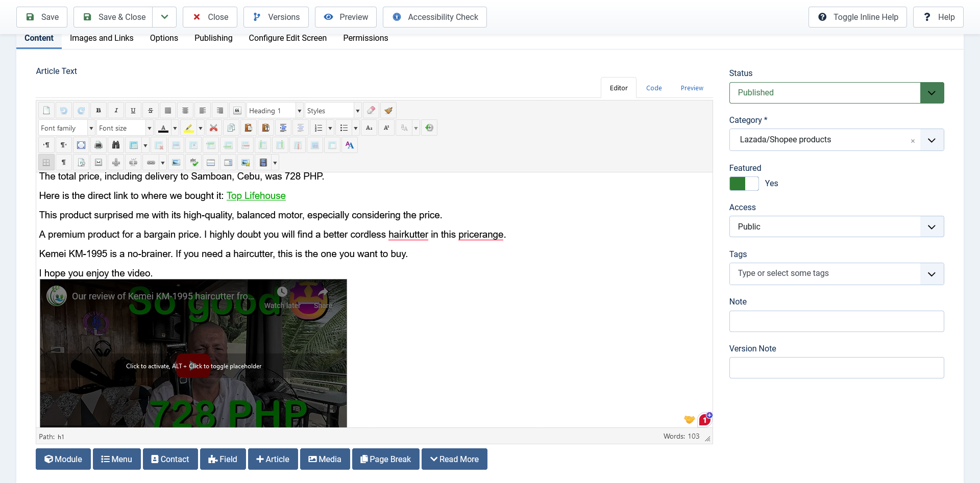Toggle italic formatting

pyautogui.click(x=116, y=111)
